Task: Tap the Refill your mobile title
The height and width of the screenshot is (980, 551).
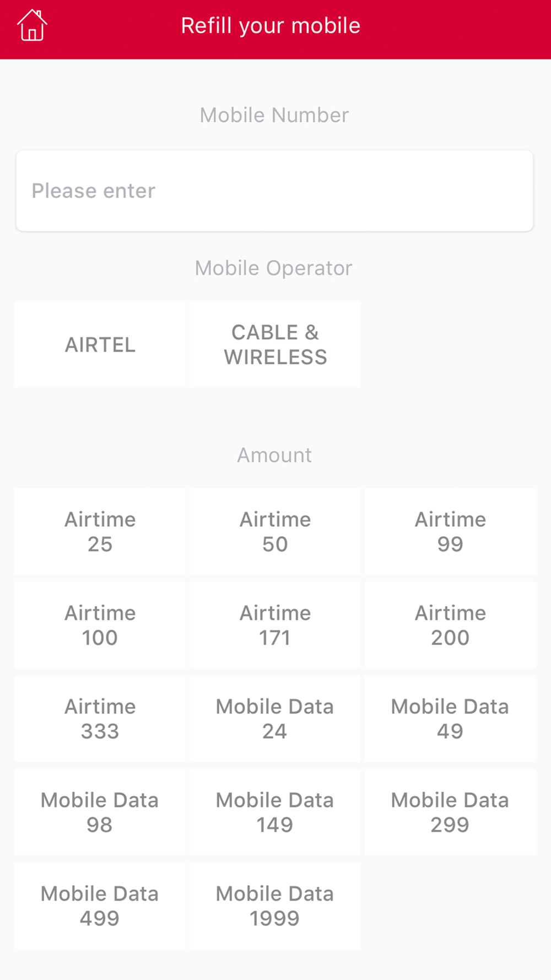Action: 271,26
